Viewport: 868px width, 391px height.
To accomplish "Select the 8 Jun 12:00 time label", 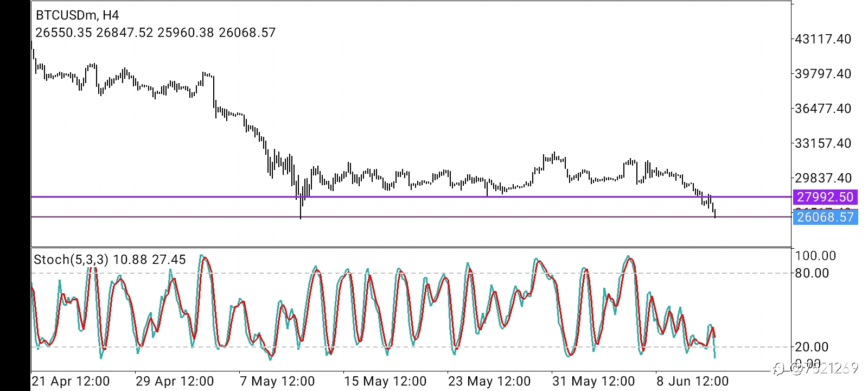I will point(693,381).
